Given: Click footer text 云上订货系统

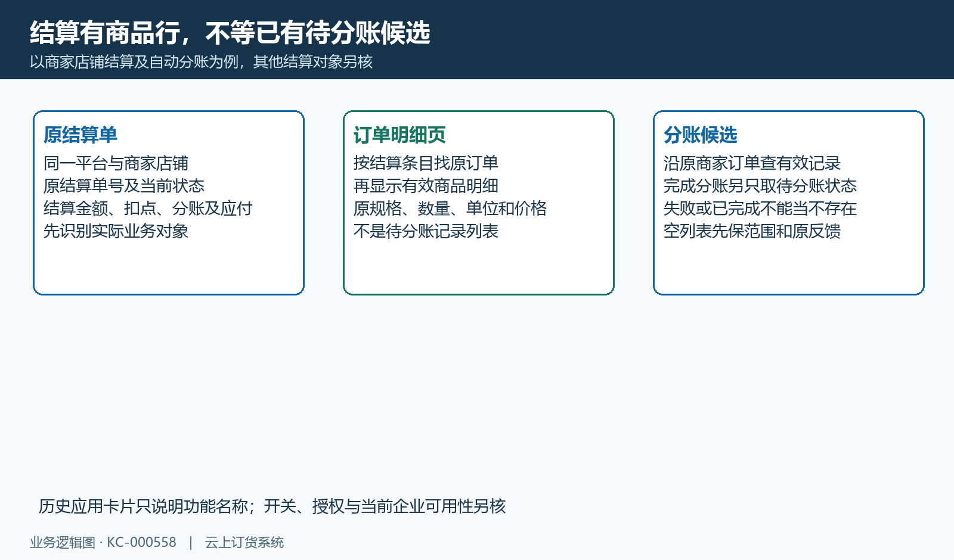Looking at the screenshot, I should tap(244, 543).
